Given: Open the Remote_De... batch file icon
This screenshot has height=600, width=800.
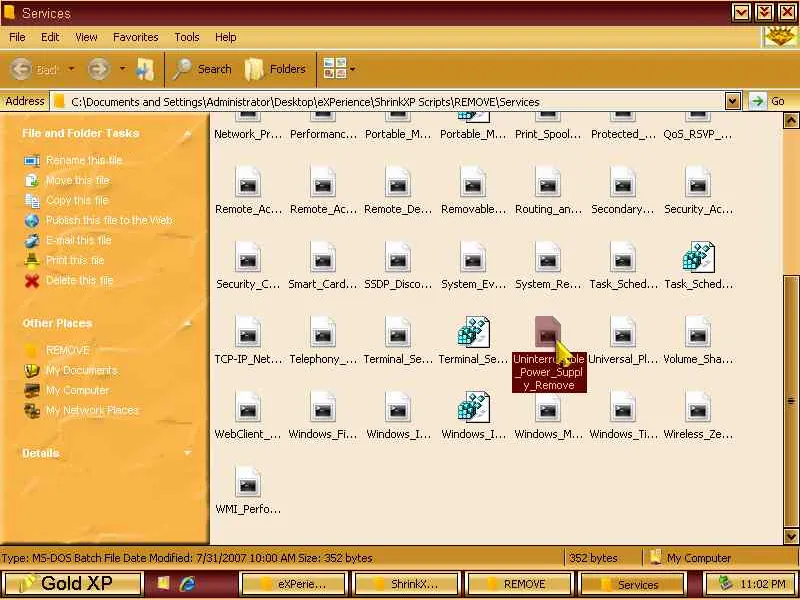Looking at the screenshot, I should pos(398,182).
